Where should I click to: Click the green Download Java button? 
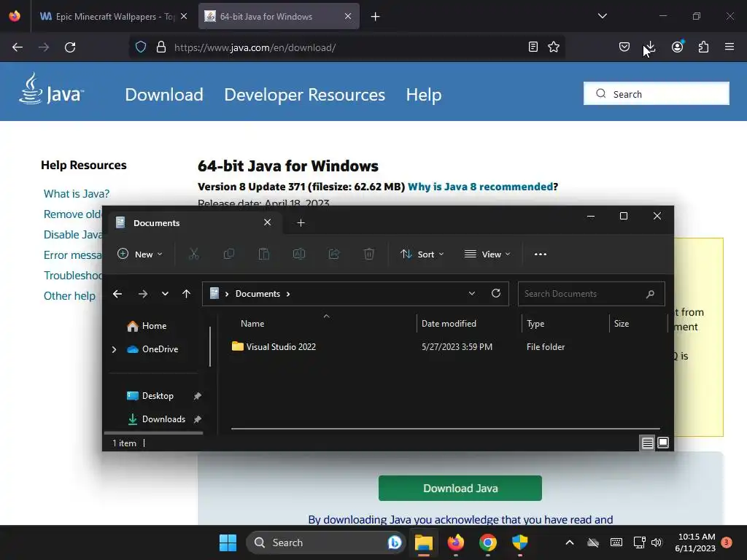point(460,488)
